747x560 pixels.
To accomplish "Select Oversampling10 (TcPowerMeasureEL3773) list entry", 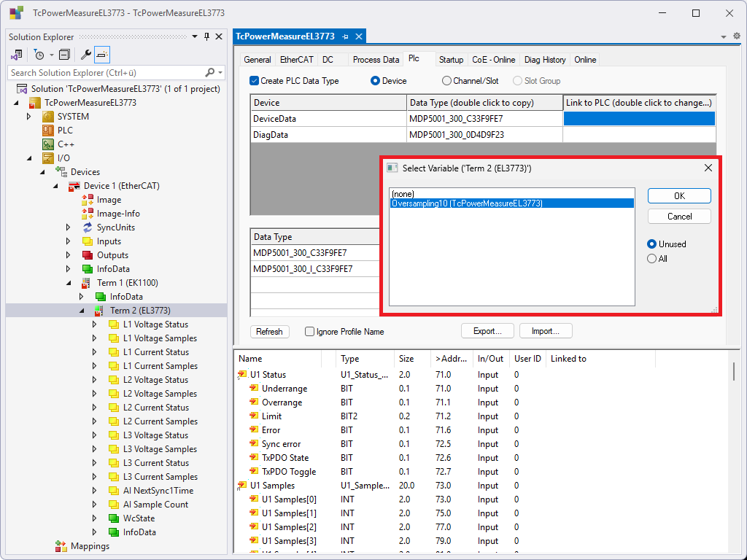I will [x=511, y=203].
